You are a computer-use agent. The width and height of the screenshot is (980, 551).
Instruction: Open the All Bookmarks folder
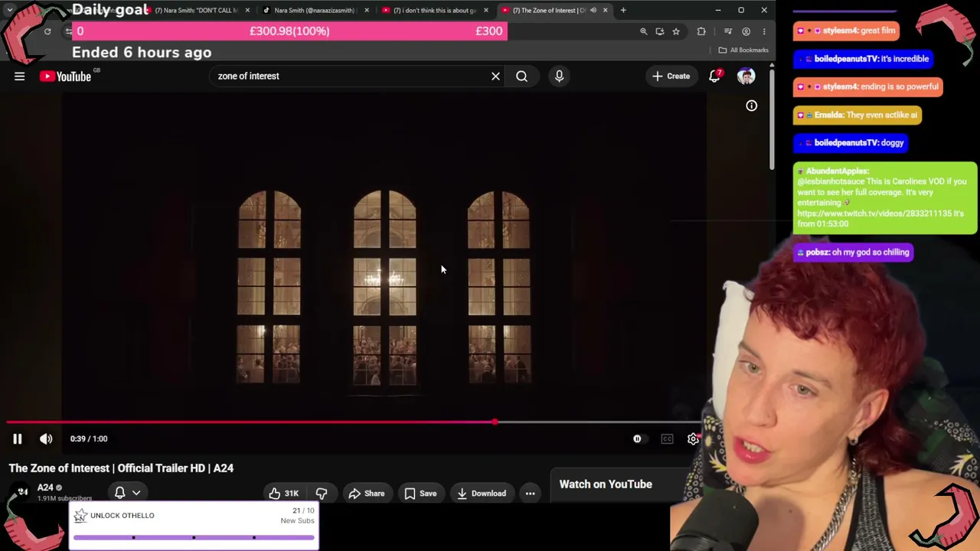(x=743, y=51)
